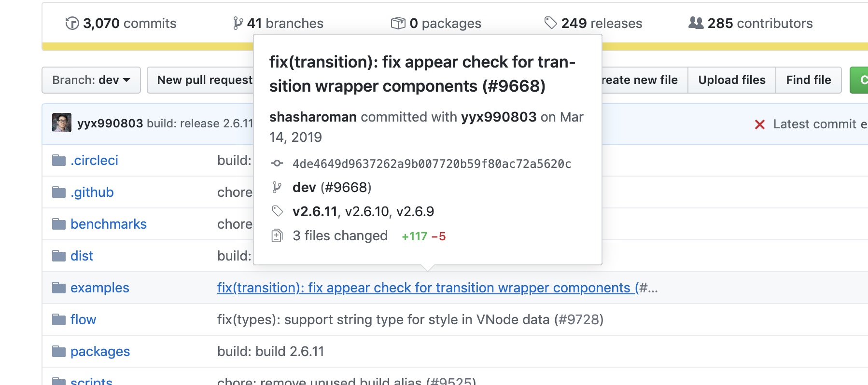
Task: Click the .circleci folder icon
Action: 59,160
